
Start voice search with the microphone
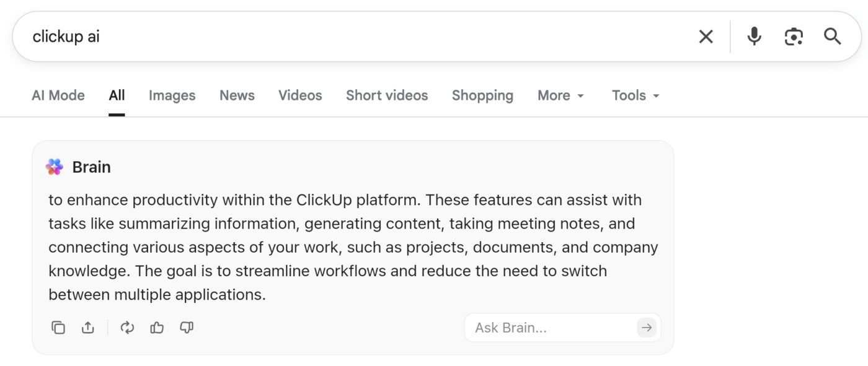[x=754, y=37]
